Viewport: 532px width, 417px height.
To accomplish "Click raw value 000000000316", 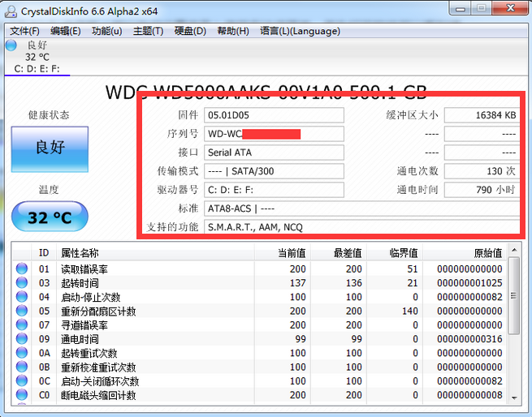I will [469, 339].
